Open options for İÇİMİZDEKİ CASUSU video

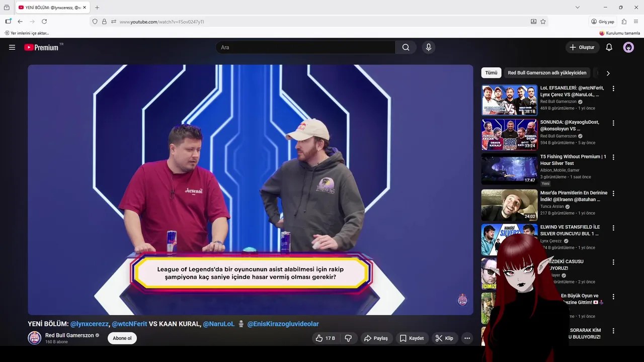tap(613, 262)
